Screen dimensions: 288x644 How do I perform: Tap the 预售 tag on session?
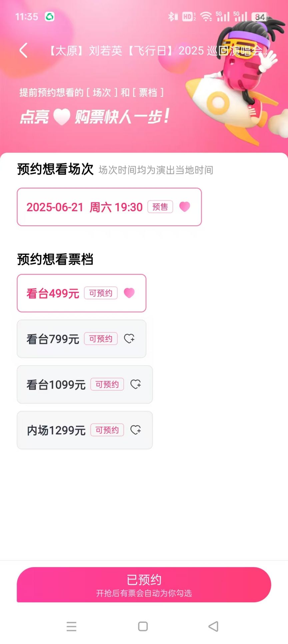160,207
